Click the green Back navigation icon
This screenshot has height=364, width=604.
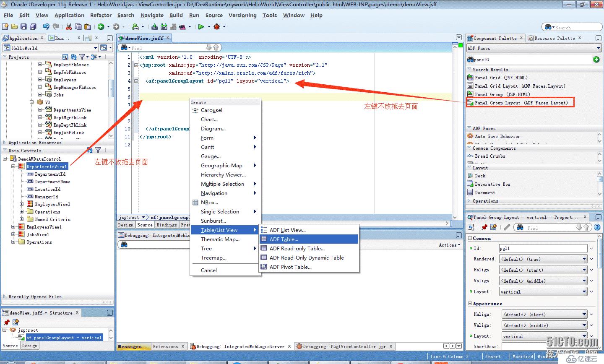coord(101,26)
